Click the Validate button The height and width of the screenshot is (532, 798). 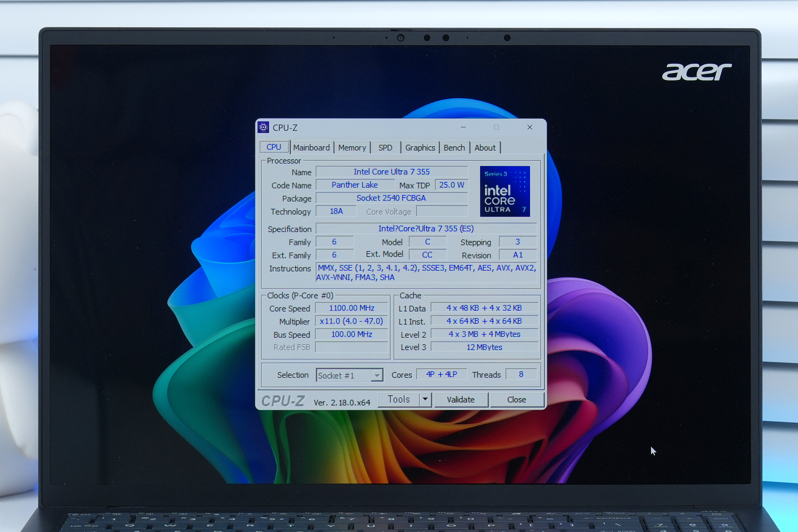[461, 400]
